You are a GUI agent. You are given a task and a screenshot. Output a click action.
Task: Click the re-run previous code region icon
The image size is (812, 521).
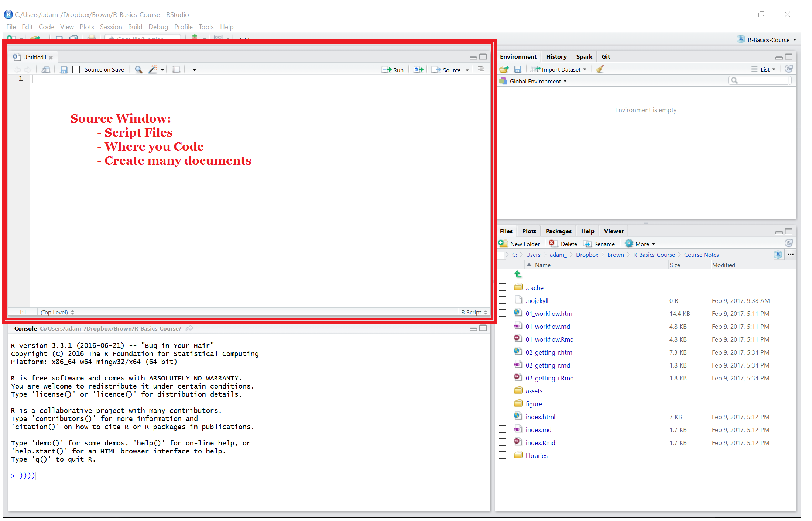click(418, 70)
